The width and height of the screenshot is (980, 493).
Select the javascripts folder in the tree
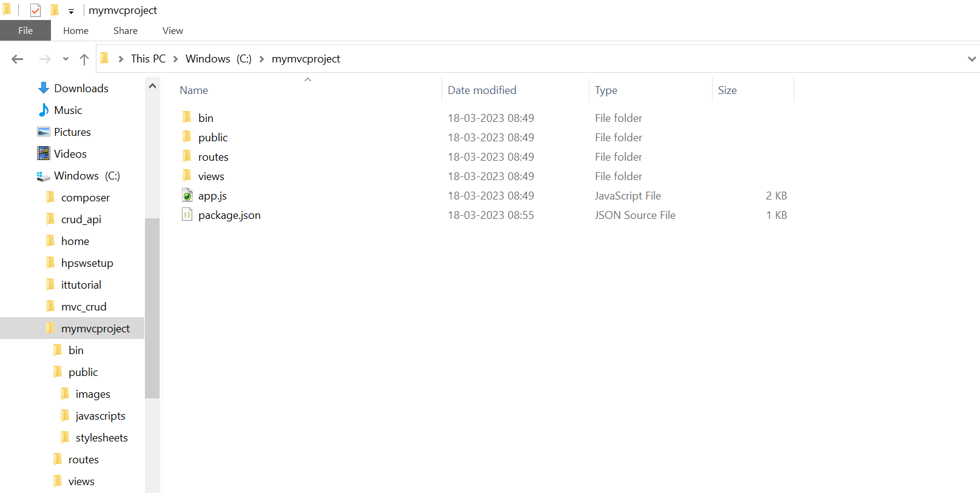[x=101, y=415]
